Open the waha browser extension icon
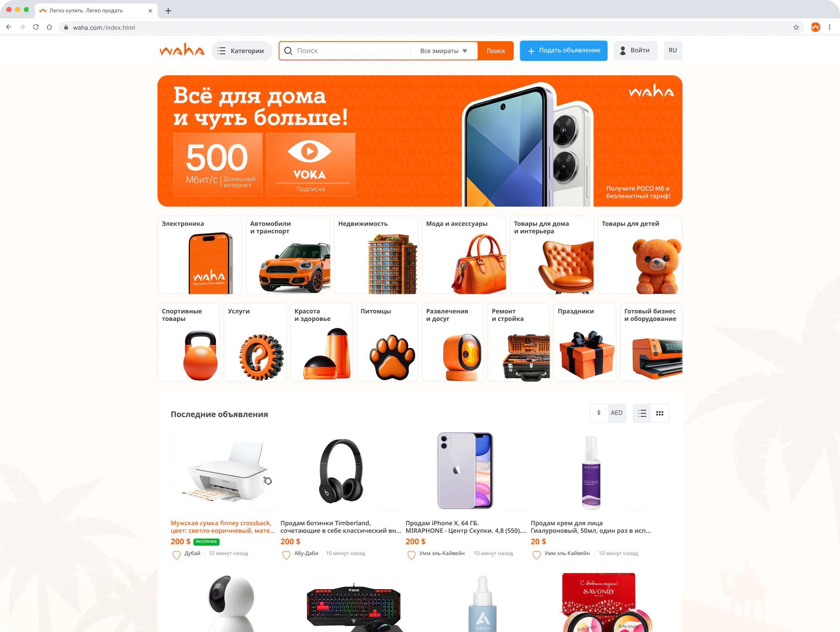The image size is (840, 632). click(x=815, y=27)
